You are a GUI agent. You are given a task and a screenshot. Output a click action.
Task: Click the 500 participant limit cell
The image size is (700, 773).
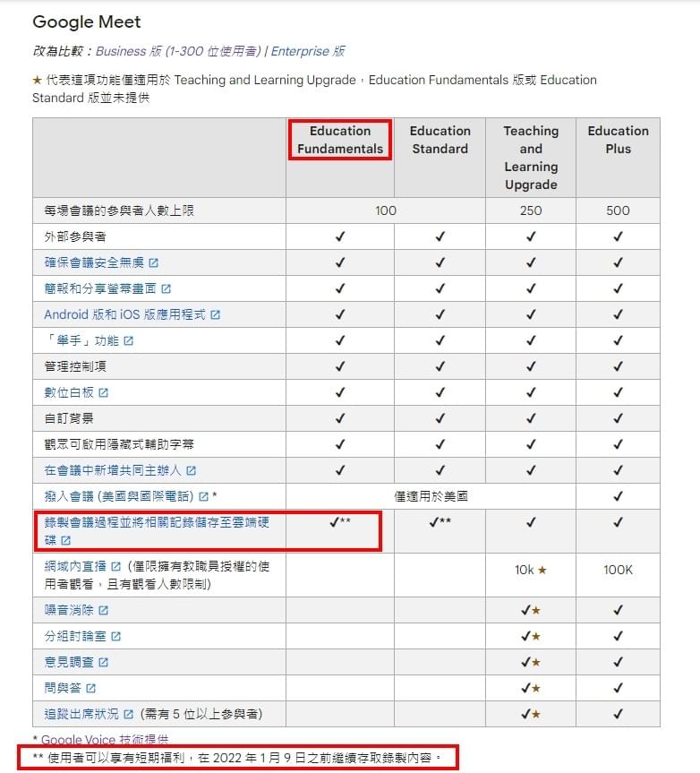click(618, 210)
